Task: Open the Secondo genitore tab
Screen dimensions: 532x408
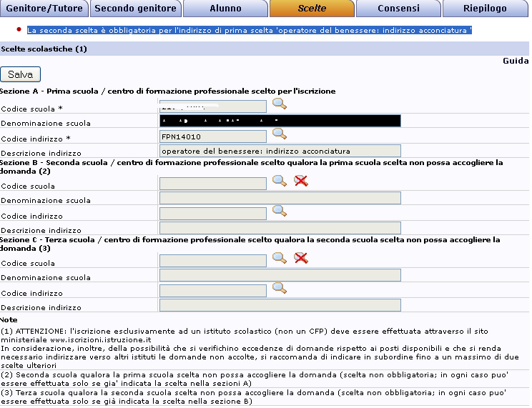Action: point(135,9)
